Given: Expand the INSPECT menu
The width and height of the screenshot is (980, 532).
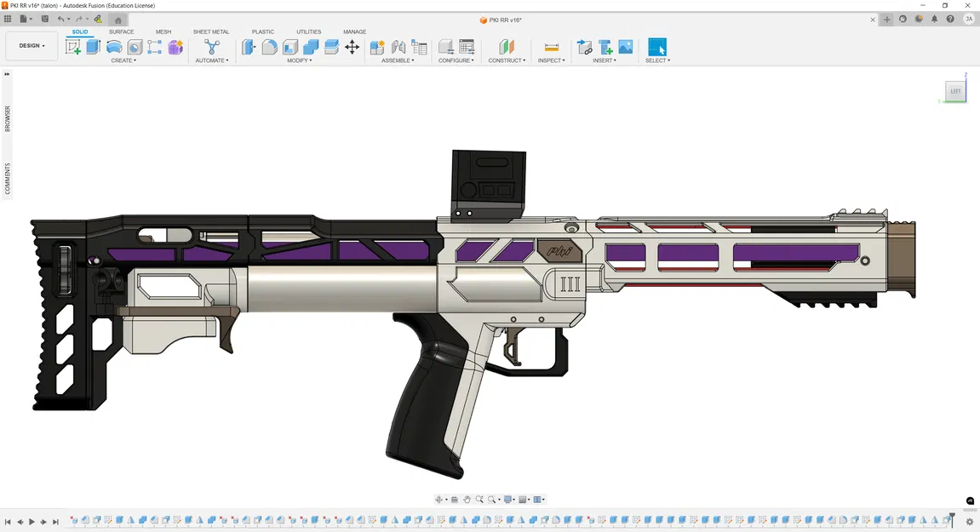Looking at the screenshot, I should [551, 60].
